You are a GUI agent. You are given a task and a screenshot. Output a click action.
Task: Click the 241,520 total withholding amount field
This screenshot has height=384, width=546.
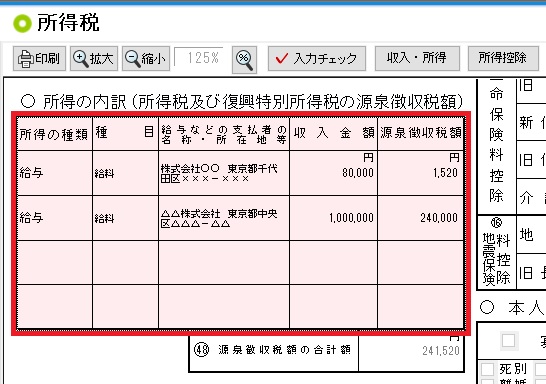pyautogui.click(x=411, y=351)
